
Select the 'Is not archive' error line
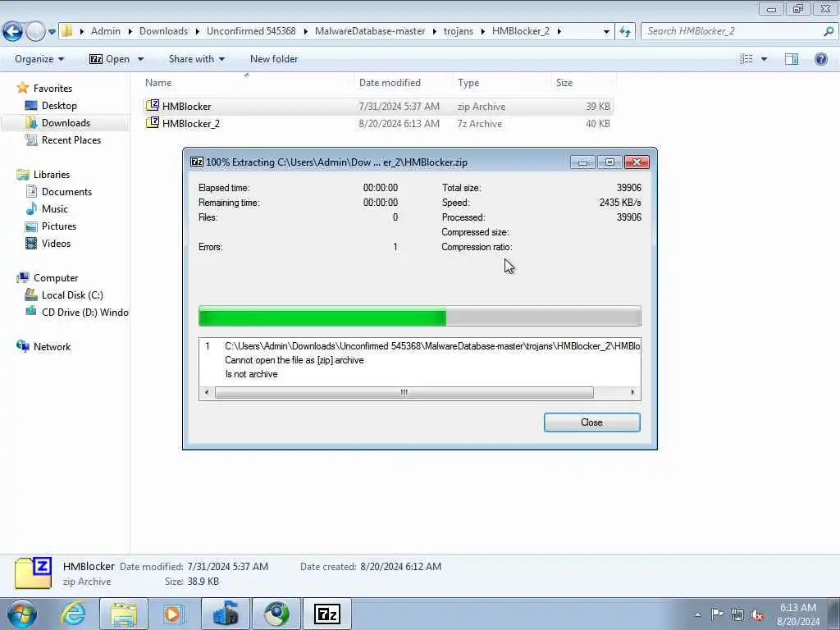pos(251,374)
